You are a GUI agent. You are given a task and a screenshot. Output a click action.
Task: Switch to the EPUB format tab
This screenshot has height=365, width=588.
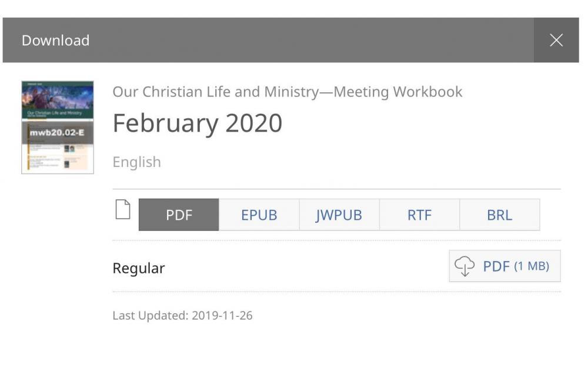coord(259,215)
